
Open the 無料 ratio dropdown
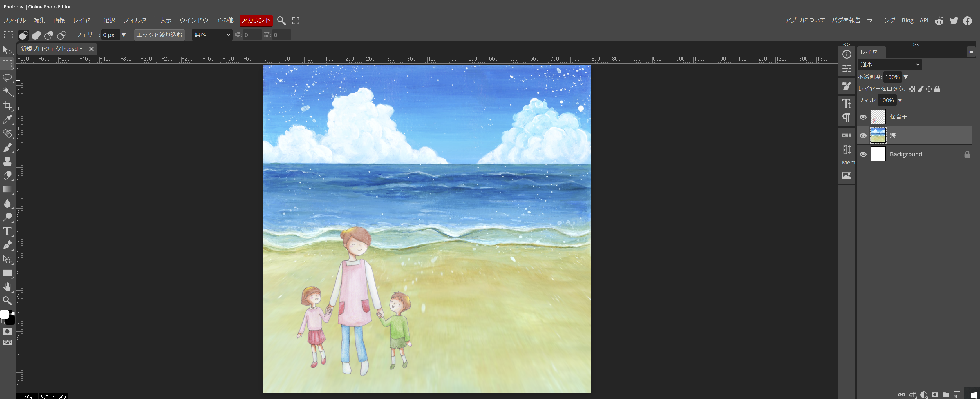(x=212, y=35)
